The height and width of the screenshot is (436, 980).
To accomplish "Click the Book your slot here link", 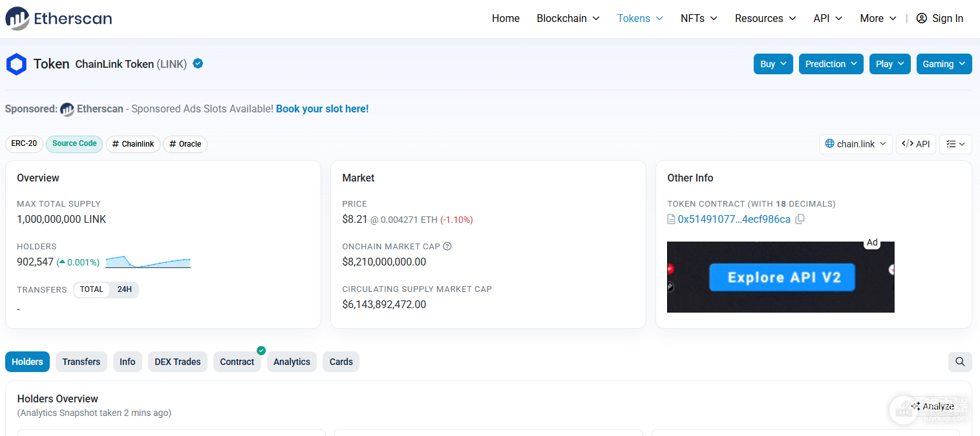I will (x=322, y=109).
